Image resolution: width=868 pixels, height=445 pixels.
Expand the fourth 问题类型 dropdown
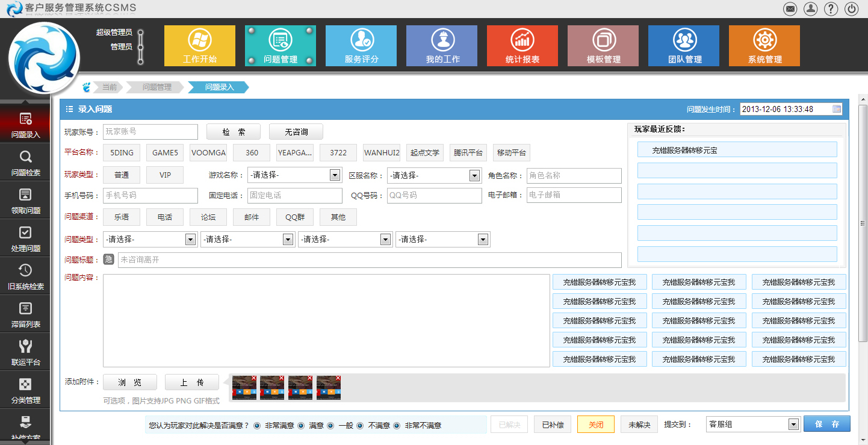point(442,239)
